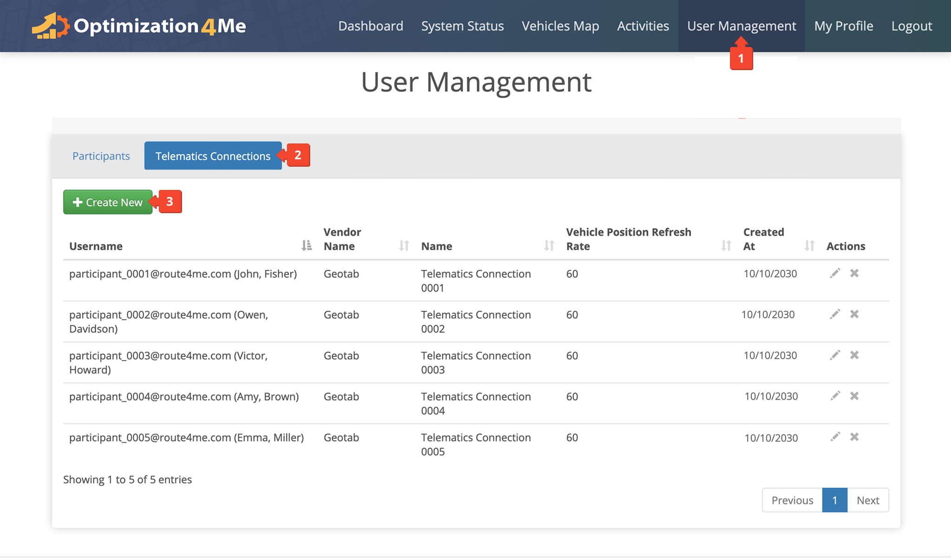Sort by Vehicle Position Refresh Rate arrows

click(726, 245)
